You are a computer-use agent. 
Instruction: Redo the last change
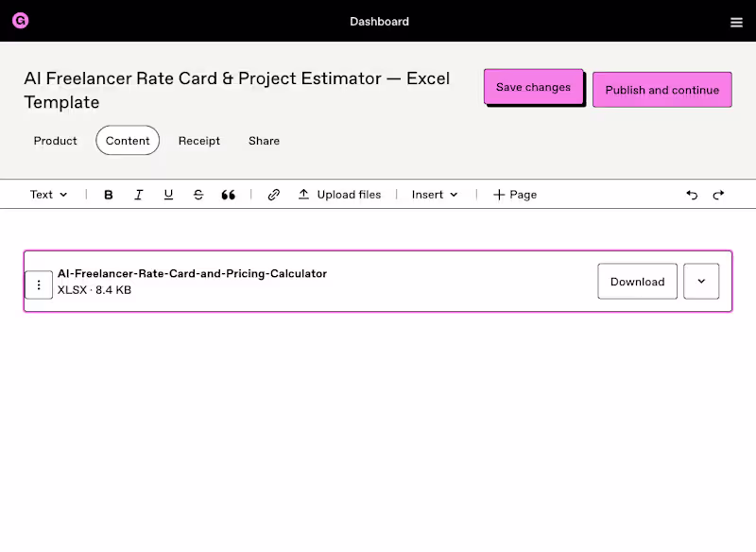point(718,194)
